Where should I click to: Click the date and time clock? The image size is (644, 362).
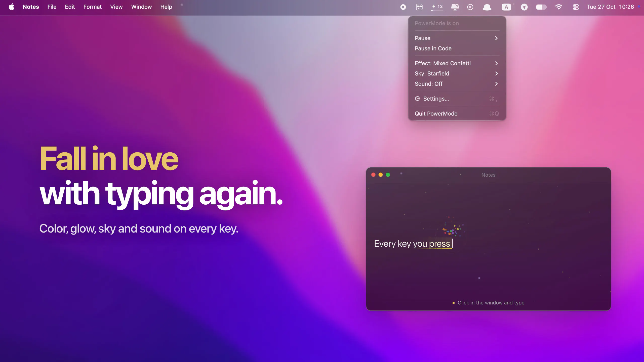[610, 7]
